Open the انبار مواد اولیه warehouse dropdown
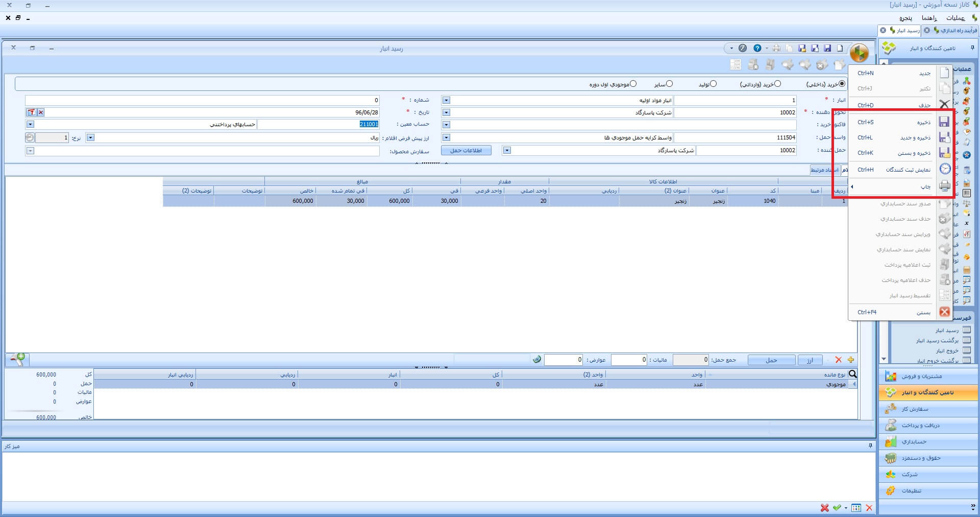Screen dimensions: 980x517 pyautogui.click(x=446, y=101)
